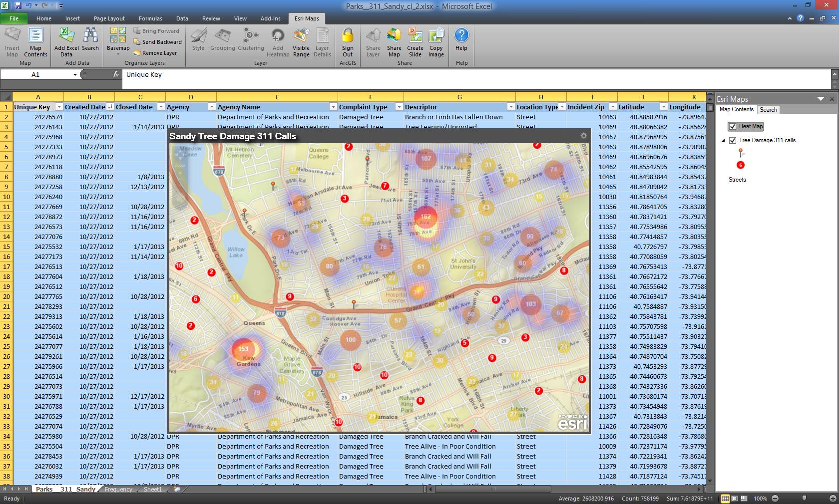839x504 pixels.
Task: Open the File tab
Action: 14,18
